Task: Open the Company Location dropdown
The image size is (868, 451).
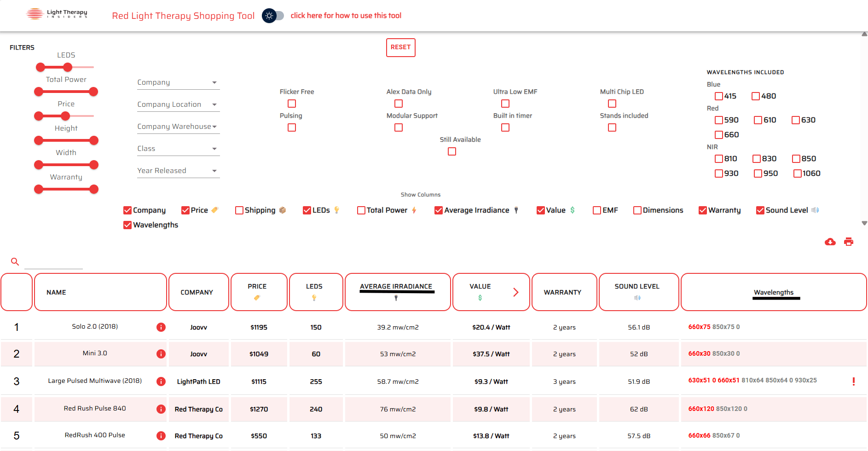Action: click(179, 104)
